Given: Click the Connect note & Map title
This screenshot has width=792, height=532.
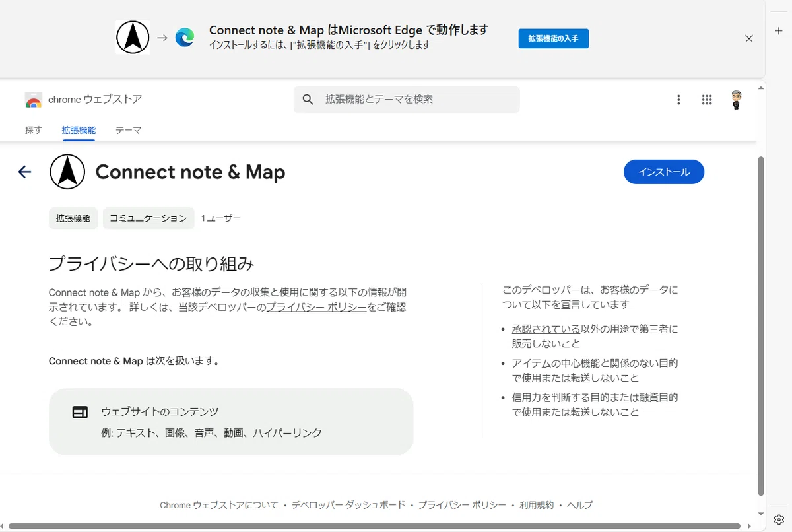Looking at the screenshot, I should (x=190, y=172).
